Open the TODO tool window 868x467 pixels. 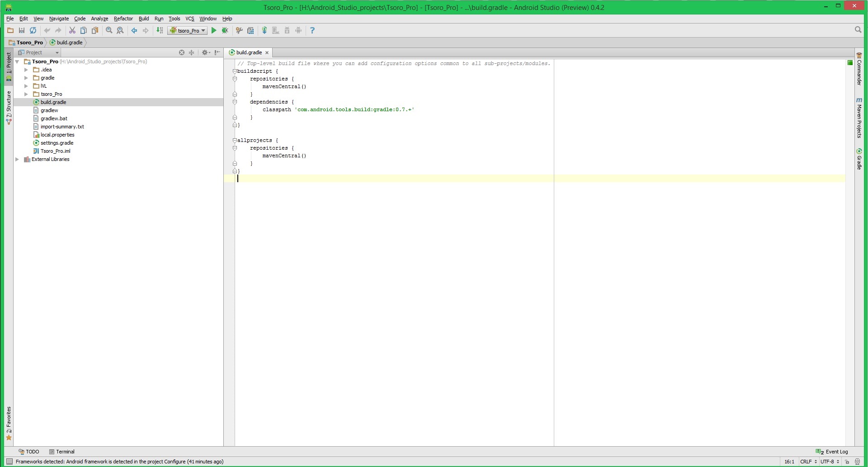[28, 452]
